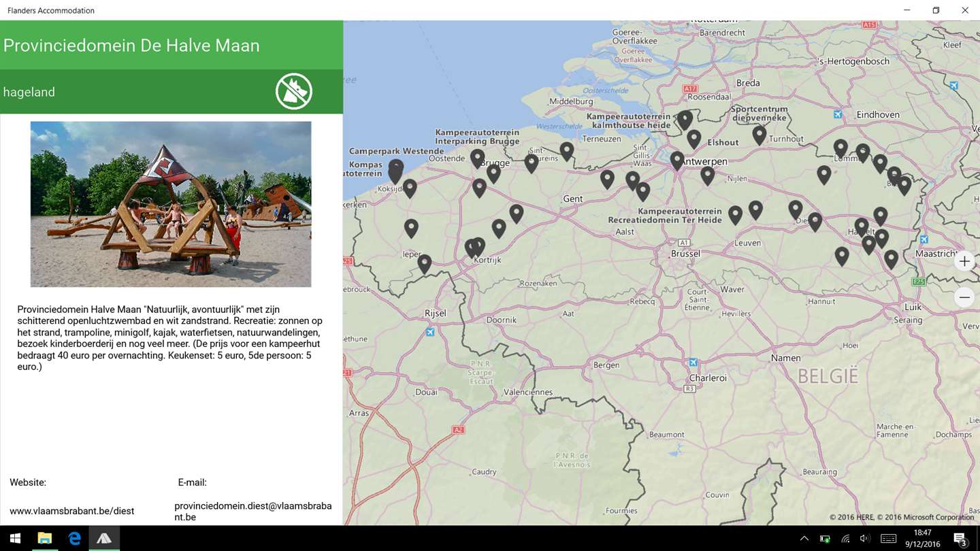Select the Sportcentrum diepvenneke map pin
Image resolution: width=980 pixels, height=551 pixels.
point(759,135)
